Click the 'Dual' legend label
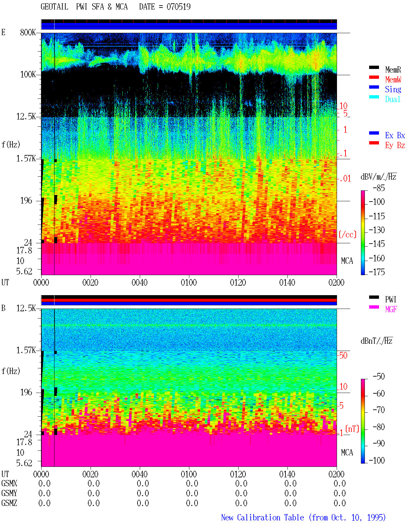420x523 pixels. point(393,99)
